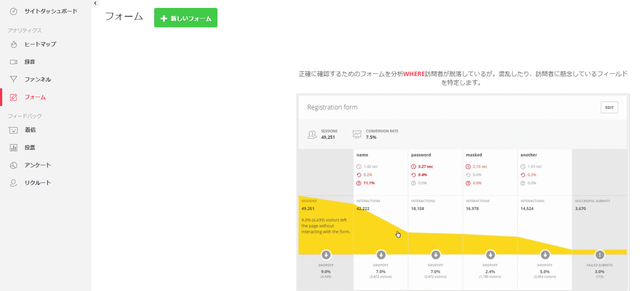Click the dropoff arrow under name field
644x291 pixels.
(381, 255)
